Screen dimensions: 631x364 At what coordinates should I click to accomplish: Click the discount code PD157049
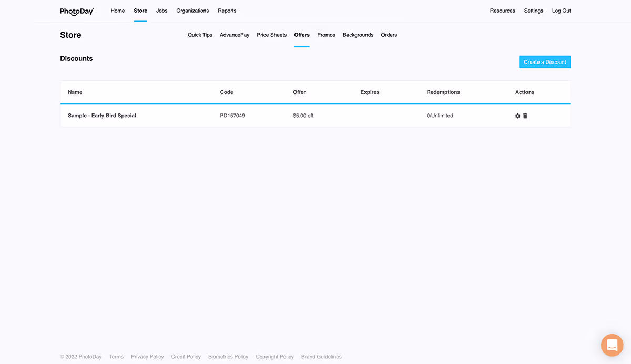coord(232,116)
